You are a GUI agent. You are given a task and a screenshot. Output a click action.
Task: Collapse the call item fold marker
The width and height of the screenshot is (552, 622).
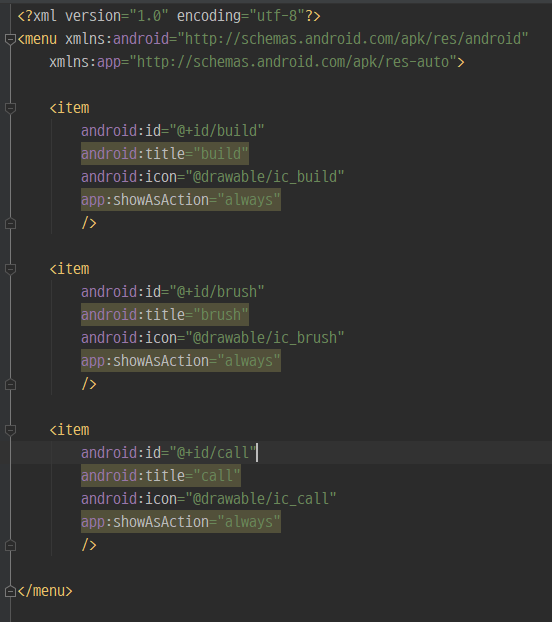(10, 430)
